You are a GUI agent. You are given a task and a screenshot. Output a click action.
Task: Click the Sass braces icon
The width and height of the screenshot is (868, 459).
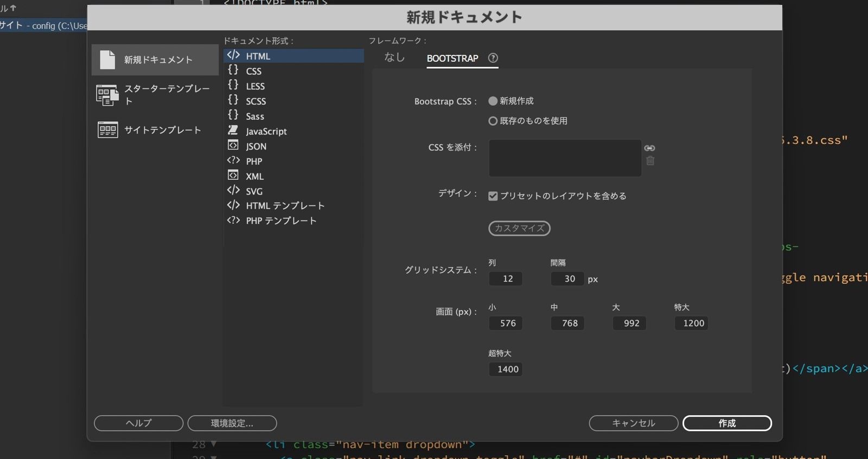coord(233,115)
